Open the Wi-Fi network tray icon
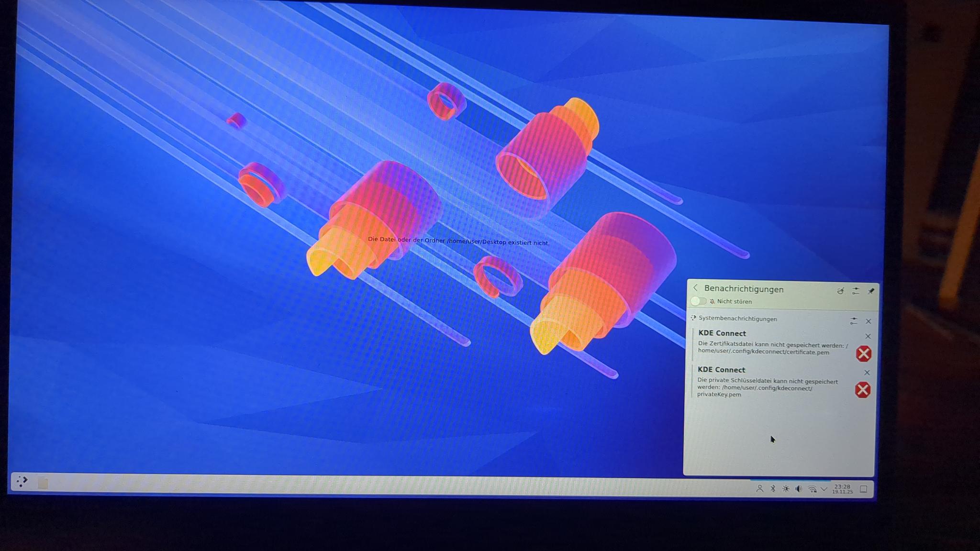 pyautogui.click(x=812, y=489)
